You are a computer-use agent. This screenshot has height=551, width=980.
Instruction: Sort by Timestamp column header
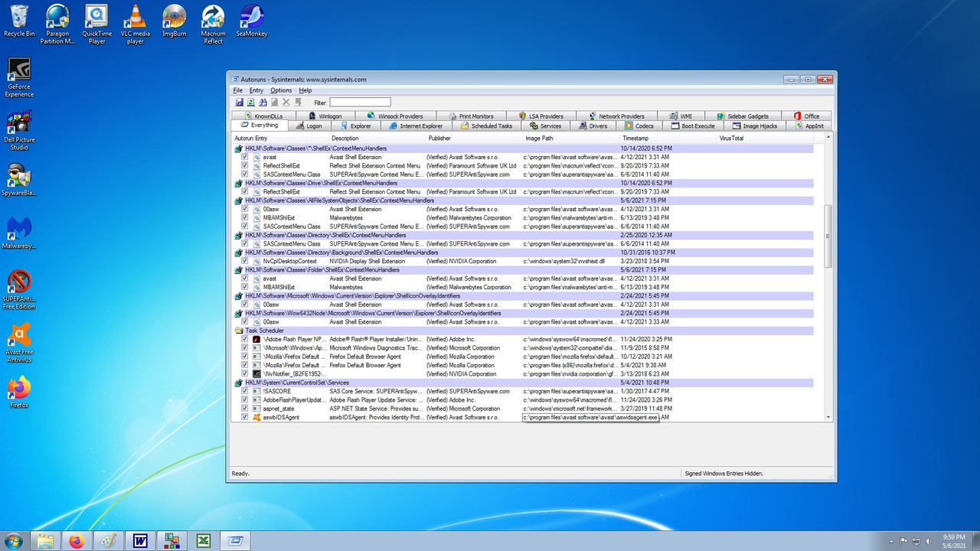pyautogui.click(x=669, y=138)
